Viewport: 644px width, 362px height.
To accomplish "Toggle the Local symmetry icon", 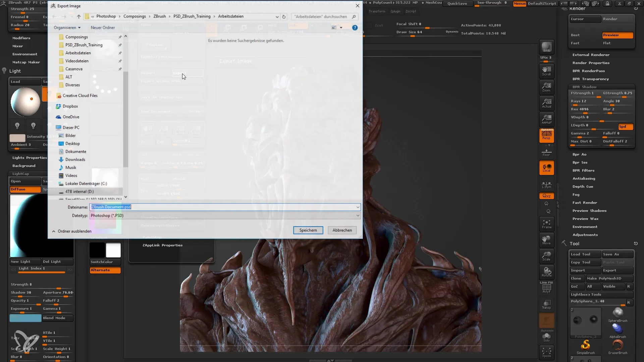I will click(x=546, y=168).
